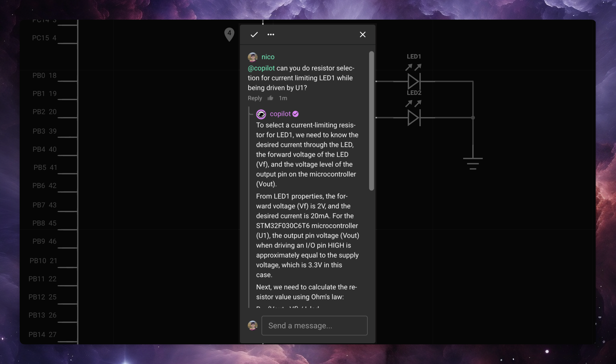Image resolution: width=616 pixels, height=364 pixels.
Task: Open the @copilot mention
Action: pos(261,68)
